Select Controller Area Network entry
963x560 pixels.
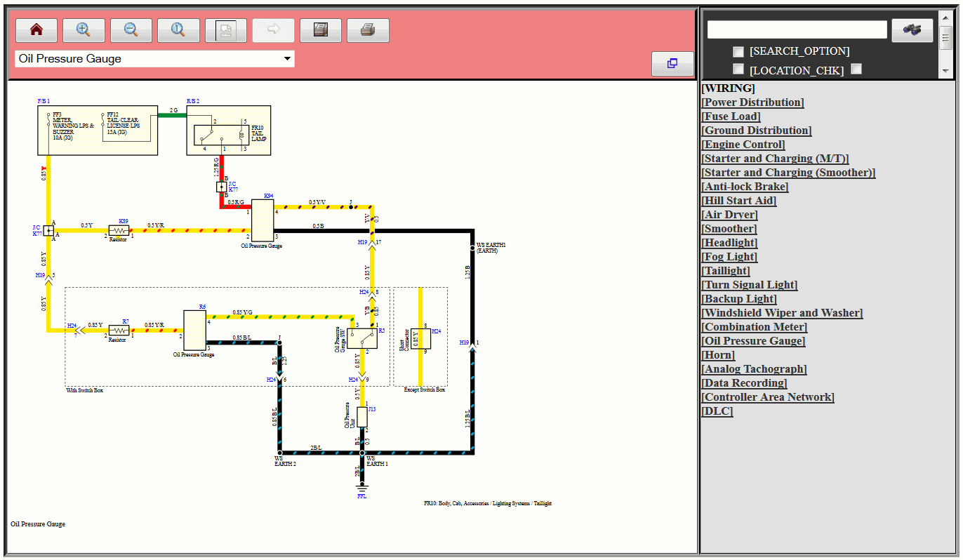tap(768, 397)
